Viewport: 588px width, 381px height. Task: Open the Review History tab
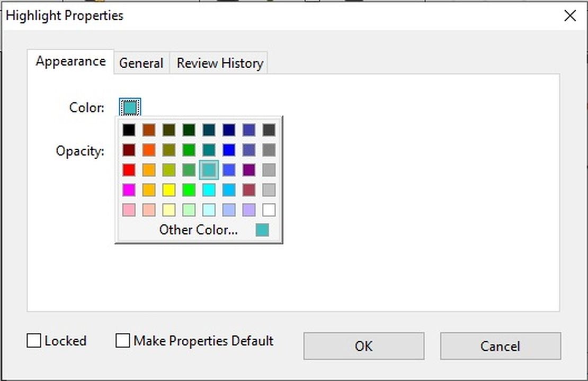pyautogui.click(x=220, y=63)
